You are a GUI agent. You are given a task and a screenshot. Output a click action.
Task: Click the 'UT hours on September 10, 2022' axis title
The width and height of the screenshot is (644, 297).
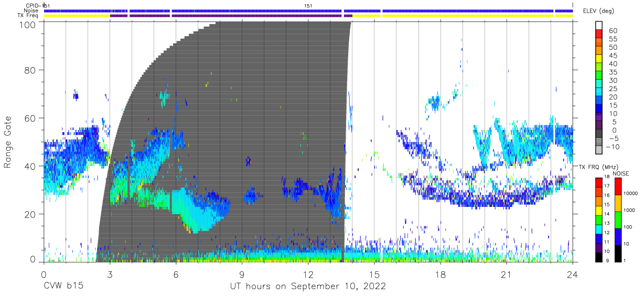click(308, 287)
